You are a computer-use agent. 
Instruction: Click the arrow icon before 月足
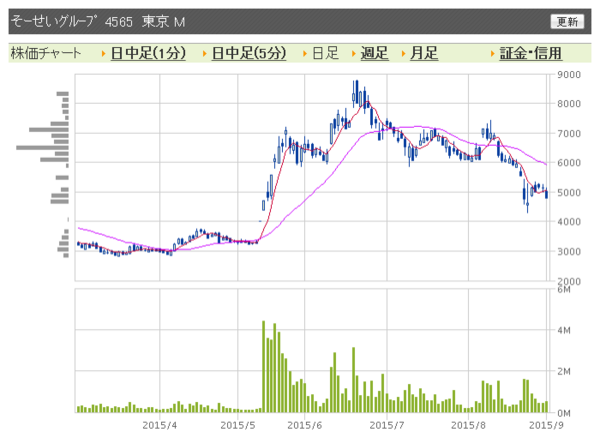point(404,53)
